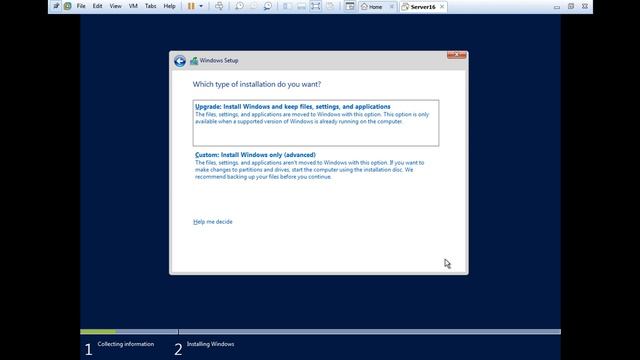Toggle the console view icon
Image resolution: width=640 pixels, height=360 pixels.
(350, 6)
